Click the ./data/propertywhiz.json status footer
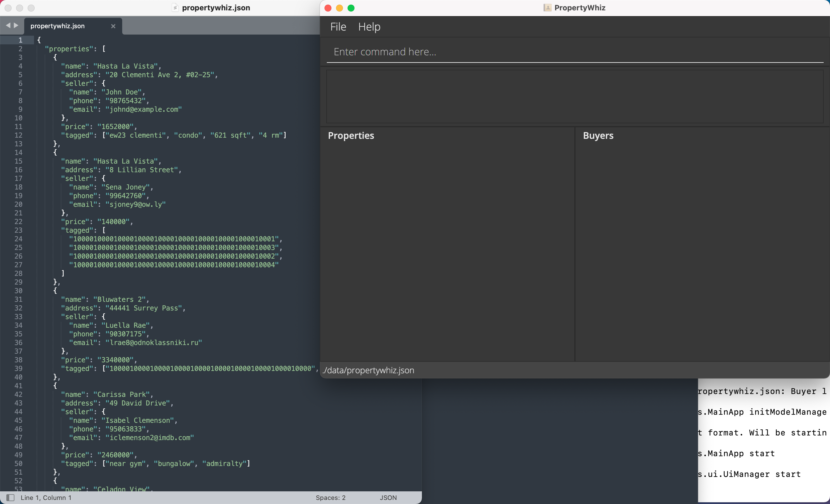 369,370
